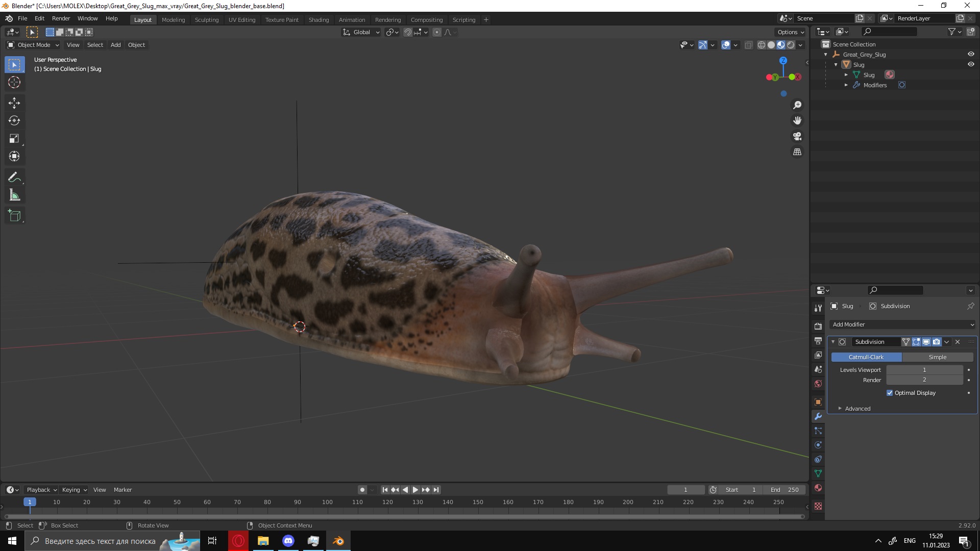Image resolution: width=980 pixels, height=551 pixels.
Task: Open the viewport Add menu
Action: [116, 45]
